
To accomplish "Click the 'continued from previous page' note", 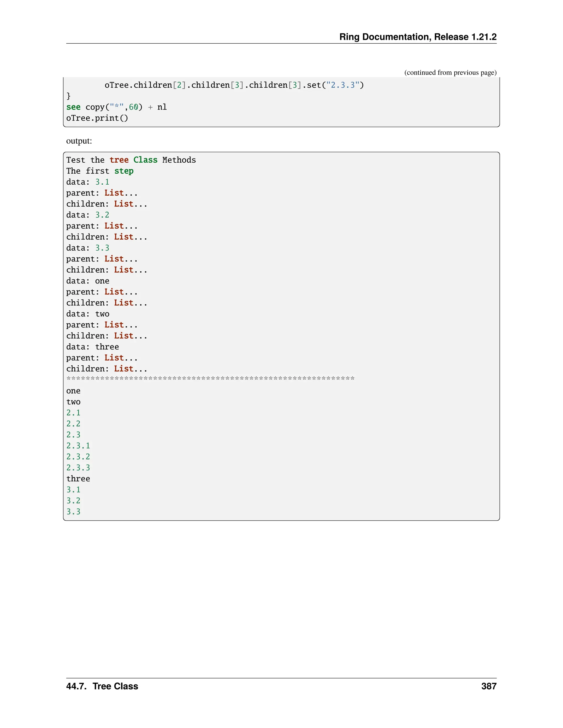I will [450, 72].
